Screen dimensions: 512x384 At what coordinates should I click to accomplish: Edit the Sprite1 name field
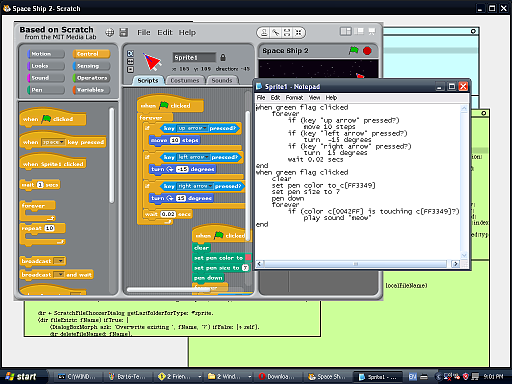tap(194, 57)
